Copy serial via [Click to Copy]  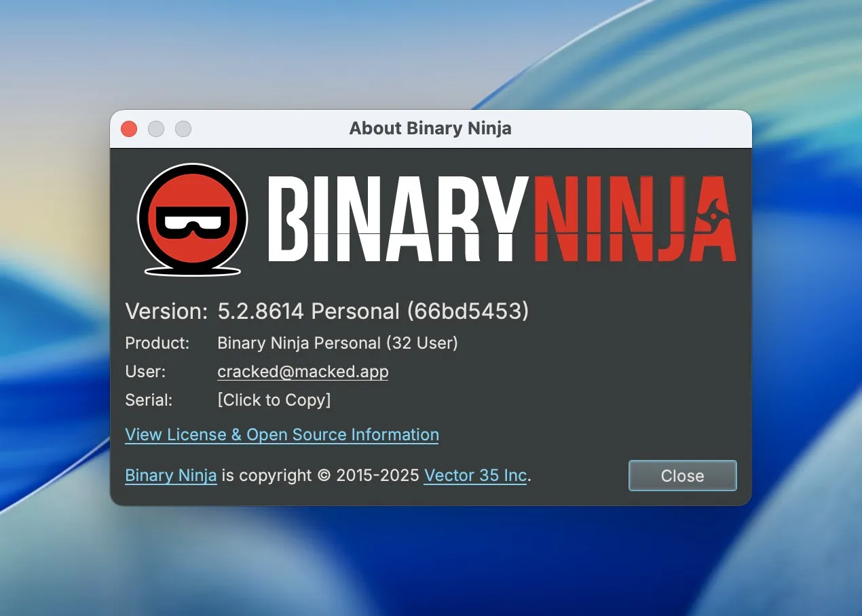274,400
